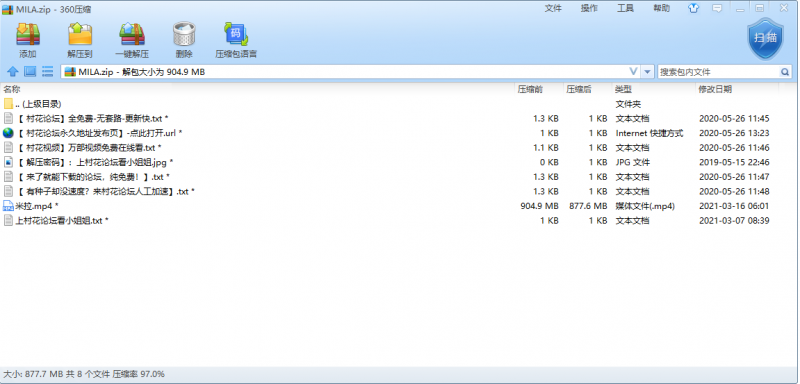Open the 工具 menu

[626, 8]
